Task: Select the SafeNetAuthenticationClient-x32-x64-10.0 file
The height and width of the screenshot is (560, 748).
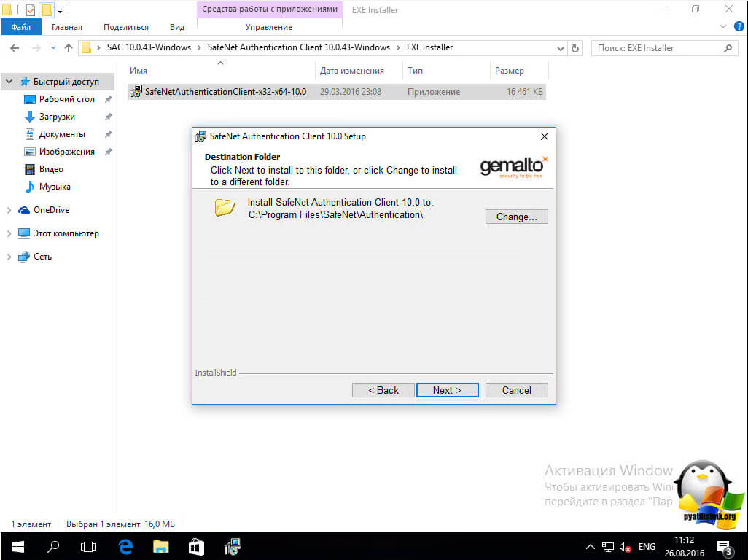Action: point(336,92)
